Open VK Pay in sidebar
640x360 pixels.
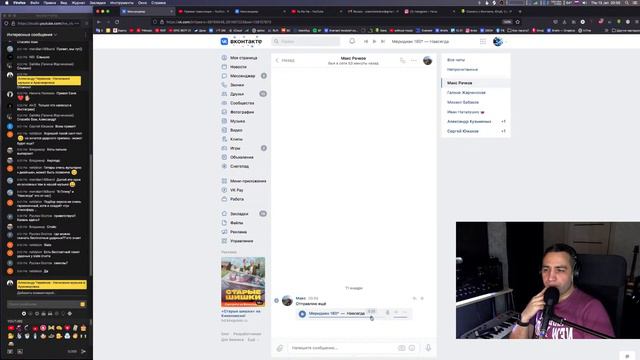pyautogui.click(x=236, y=190)
